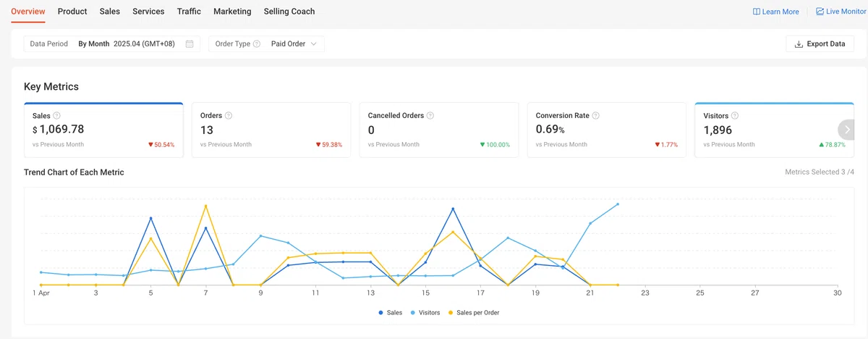The image size is (868, 339).
Task: Click the Export Data button
Action: [x=820, y=44]
